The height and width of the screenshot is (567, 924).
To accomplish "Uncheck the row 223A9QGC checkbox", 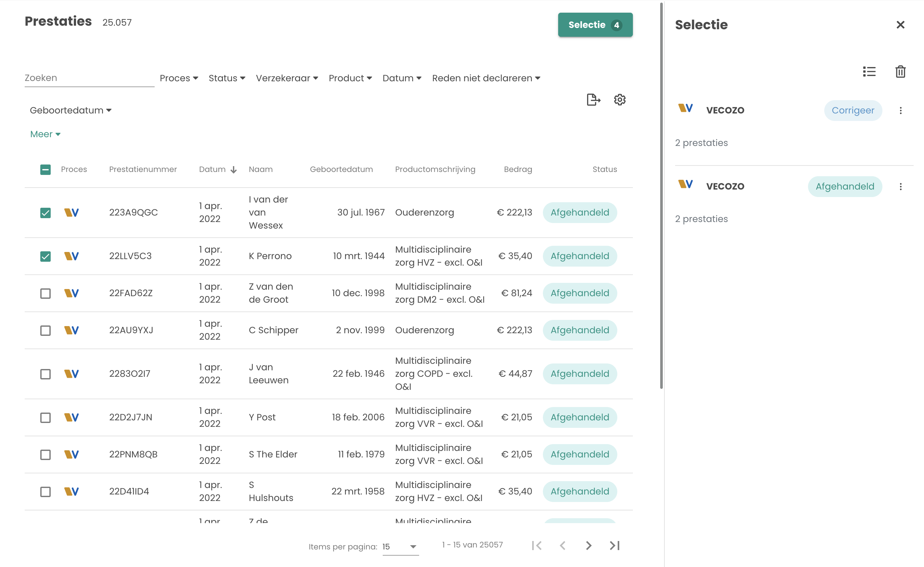I will pyautogui.click(x=45, y=213).
